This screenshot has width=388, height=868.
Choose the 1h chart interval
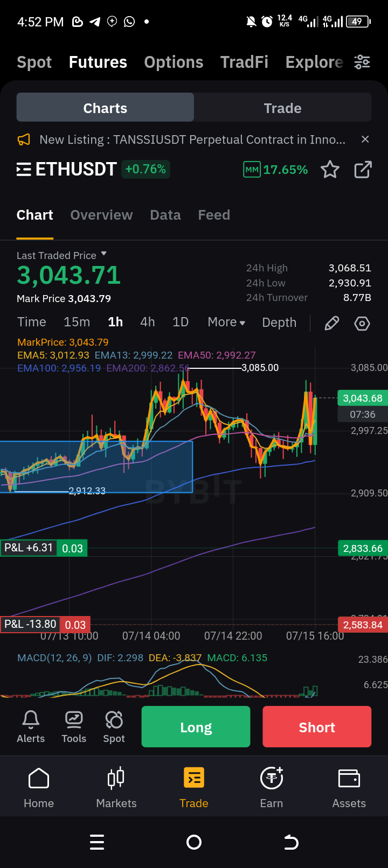tap(115, 322)
